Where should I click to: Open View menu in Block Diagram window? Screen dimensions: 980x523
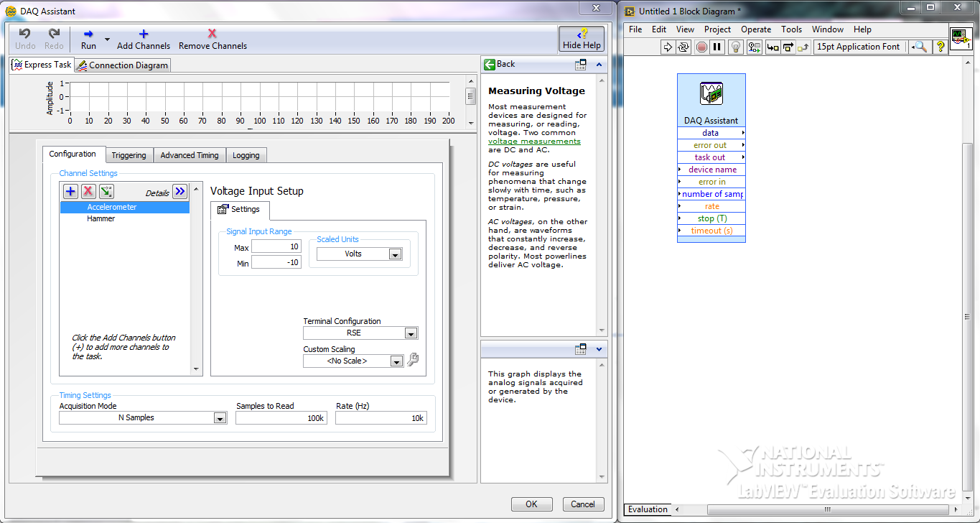[x=686, y=29]
